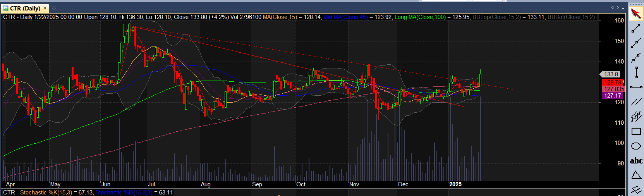This screenshot has height=196, width=644.
Task: Switch to the CTR (Daily) chart tab
Action: pyautogui.click(x=25, y=8)
